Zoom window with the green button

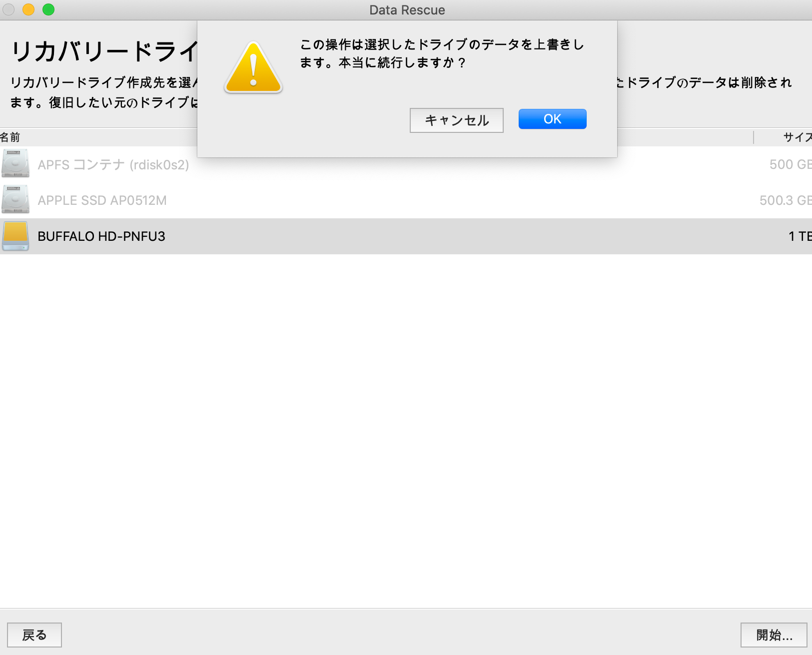click(48, 9)
